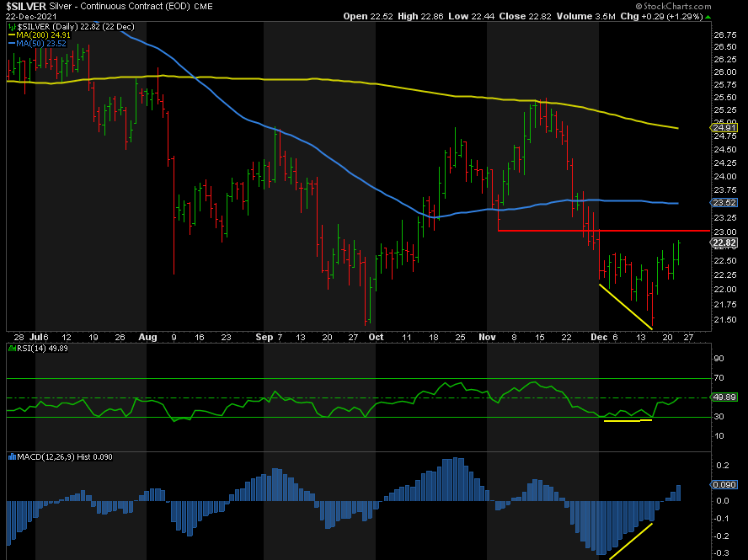748x560 pixels.
Task: Click the yellow MA(200) legend line marker
Action: click(12, 35)
